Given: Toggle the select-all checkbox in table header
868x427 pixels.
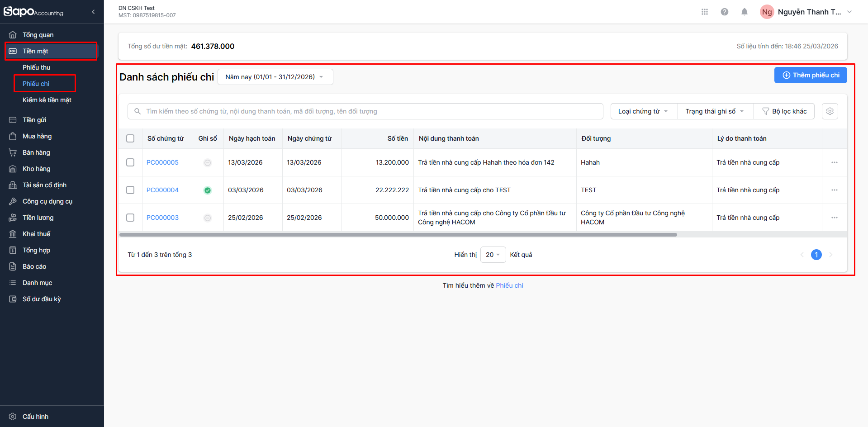Looking at the screenshot, I should click(x=130, y=138).
